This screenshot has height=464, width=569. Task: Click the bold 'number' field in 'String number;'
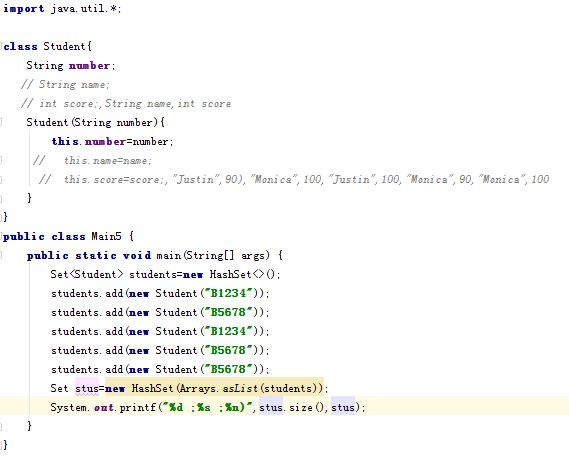(89, 65)
